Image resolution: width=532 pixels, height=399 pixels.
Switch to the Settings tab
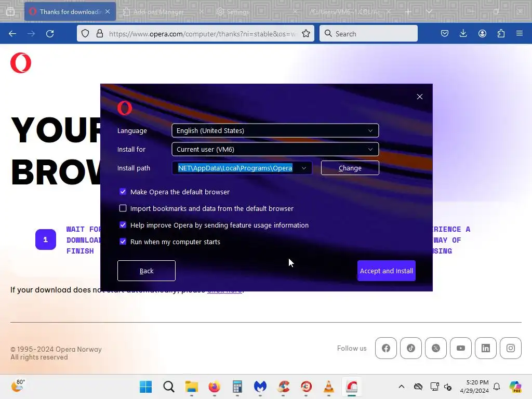pyautogui.click(x=237, y=12)
